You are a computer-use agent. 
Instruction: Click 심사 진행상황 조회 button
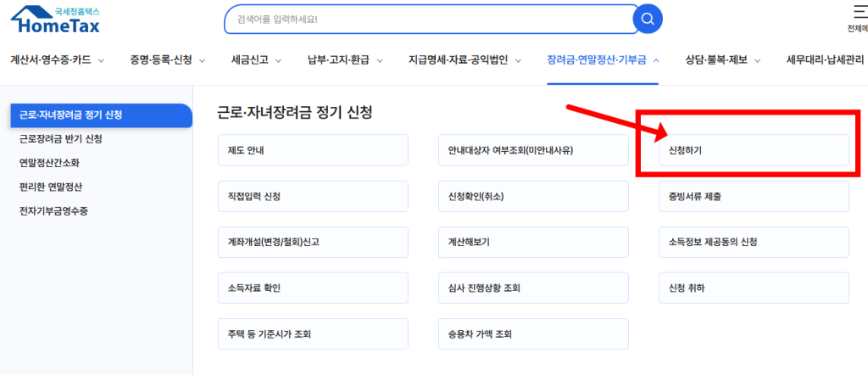click(x=532, y=288)
